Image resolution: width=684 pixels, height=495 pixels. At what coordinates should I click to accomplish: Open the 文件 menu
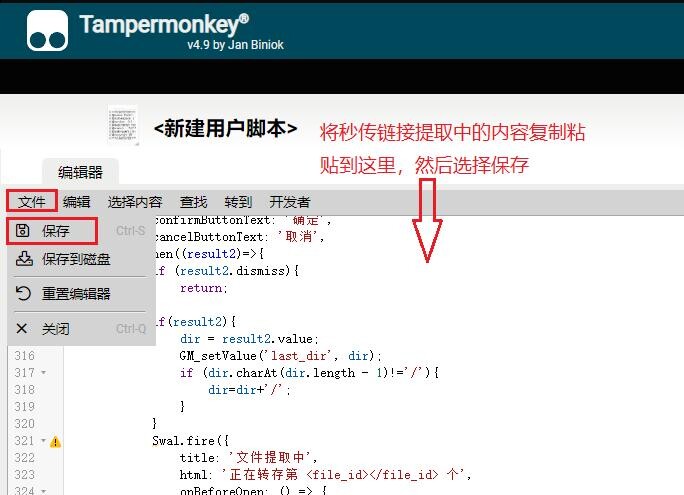[32, 202]
